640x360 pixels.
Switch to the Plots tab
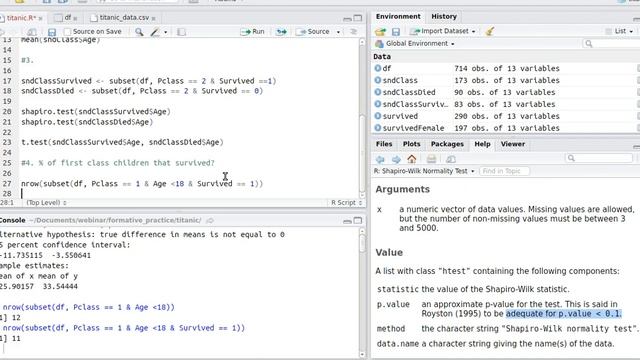point(411,144)
